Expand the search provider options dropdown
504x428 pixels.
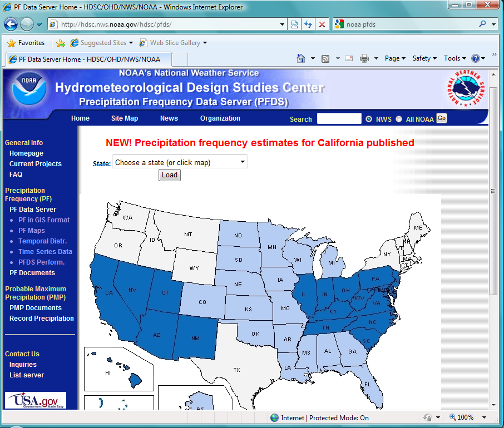(x=494, y=24)
